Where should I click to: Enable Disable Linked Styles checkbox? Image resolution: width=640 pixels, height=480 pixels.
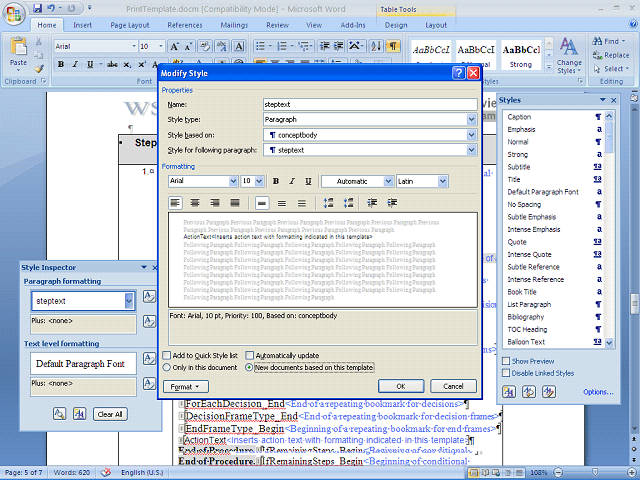tap(506, 373)
